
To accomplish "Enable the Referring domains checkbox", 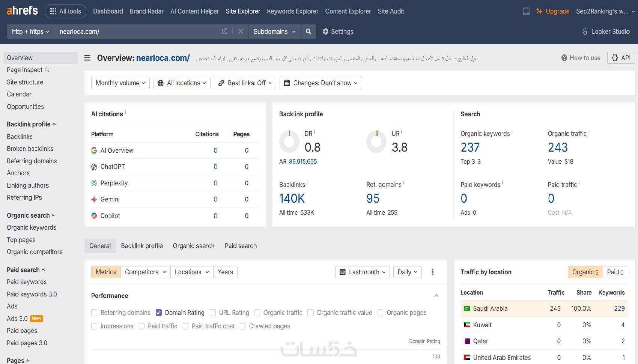I will click(94, 313).
